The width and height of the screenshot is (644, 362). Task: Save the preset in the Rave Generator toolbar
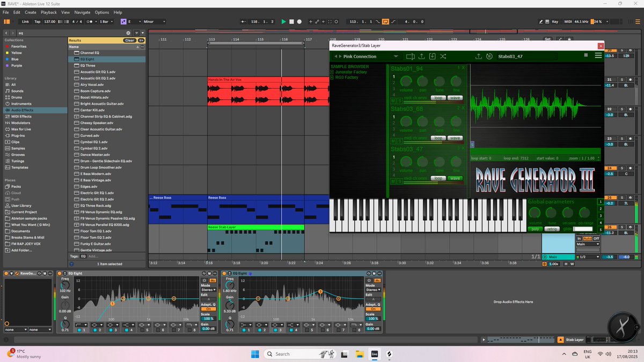(432, 56)
